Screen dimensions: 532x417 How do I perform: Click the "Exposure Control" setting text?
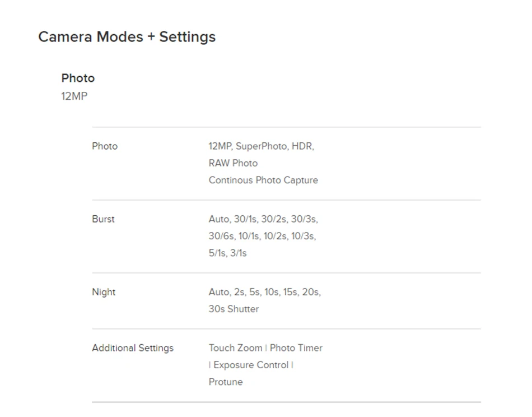pos(251,365)
